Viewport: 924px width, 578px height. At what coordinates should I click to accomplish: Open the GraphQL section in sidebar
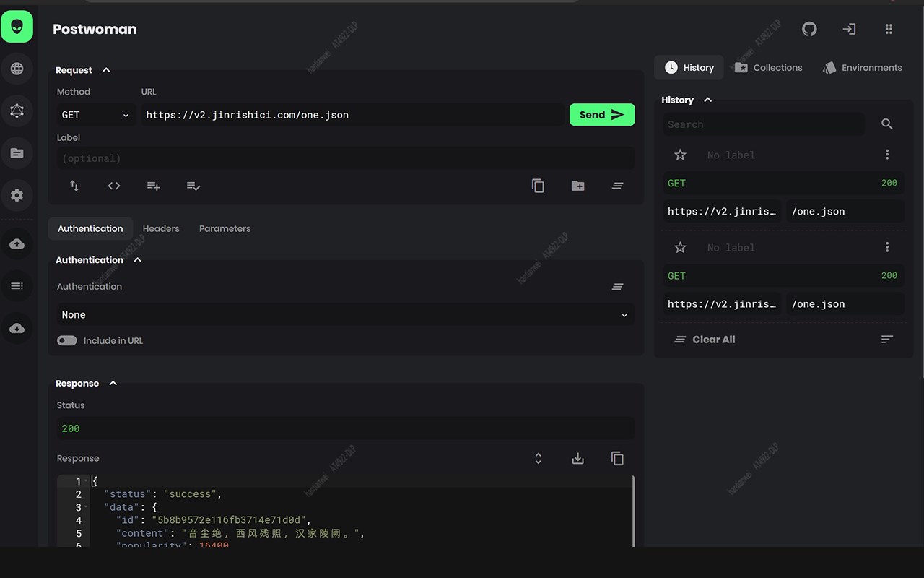pyautogui.click(x=17, y=111)
